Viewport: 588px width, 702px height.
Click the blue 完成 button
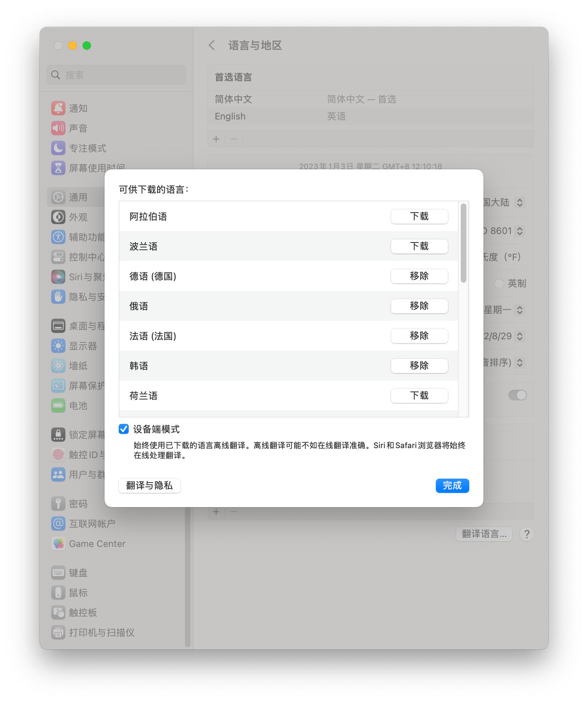[452, 485]
